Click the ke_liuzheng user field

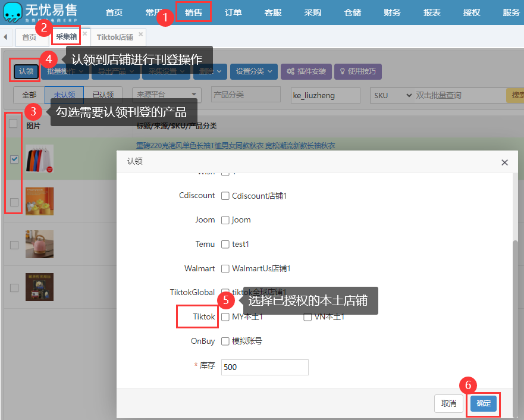pyautogui.click(x=325, y=96)
